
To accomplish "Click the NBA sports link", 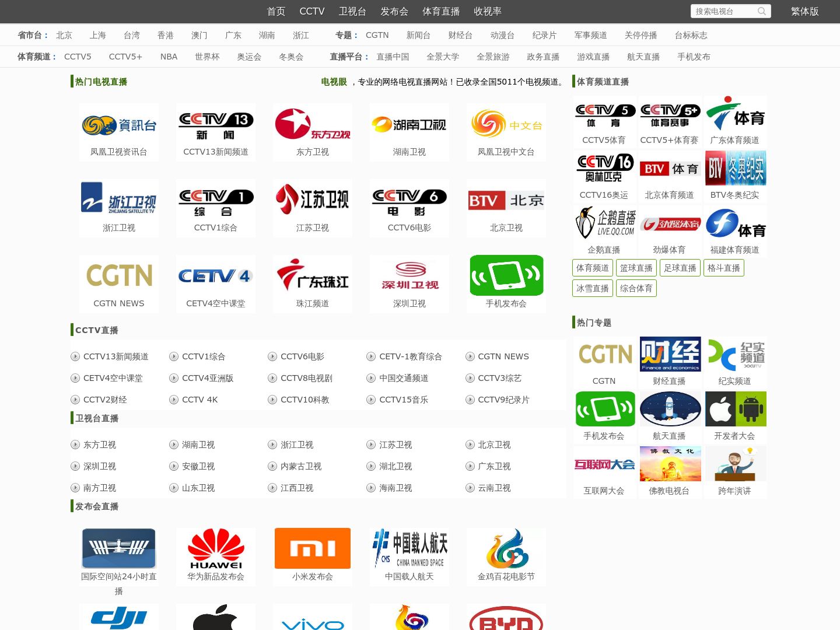I will pyautogui.click(x=169, y=57).
